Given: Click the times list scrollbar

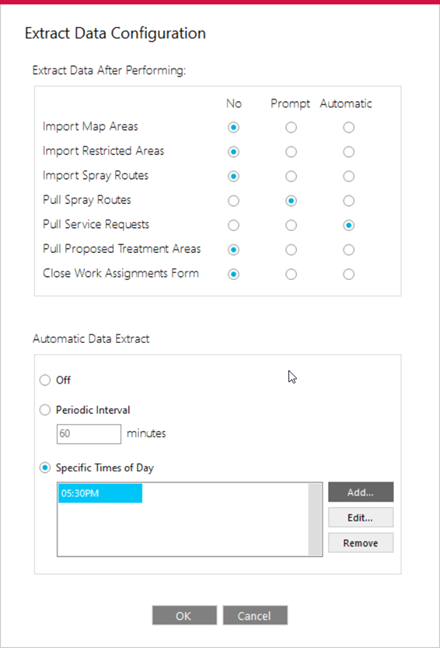Looking at the screenshot, I should [315, 519].
